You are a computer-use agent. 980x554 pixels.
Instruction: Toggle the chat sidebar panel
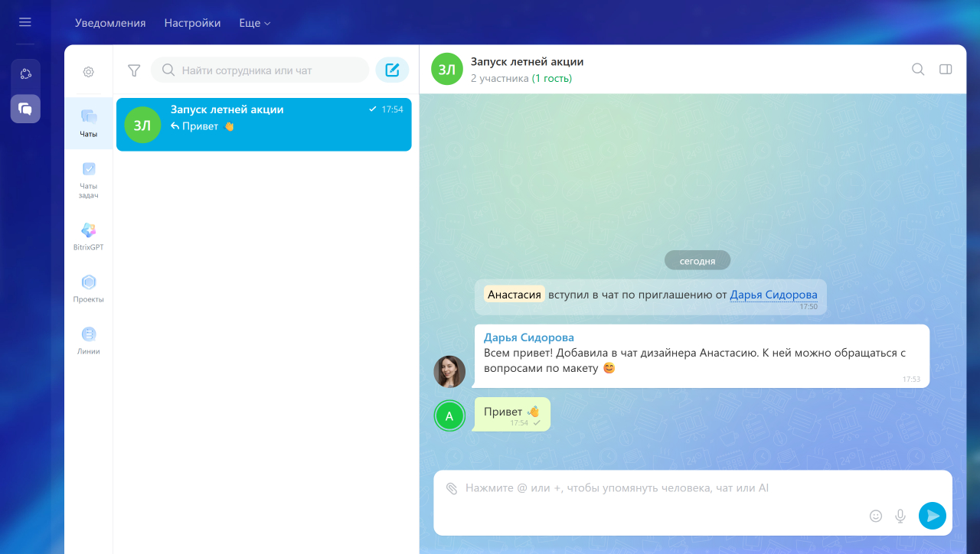point(946,69)
